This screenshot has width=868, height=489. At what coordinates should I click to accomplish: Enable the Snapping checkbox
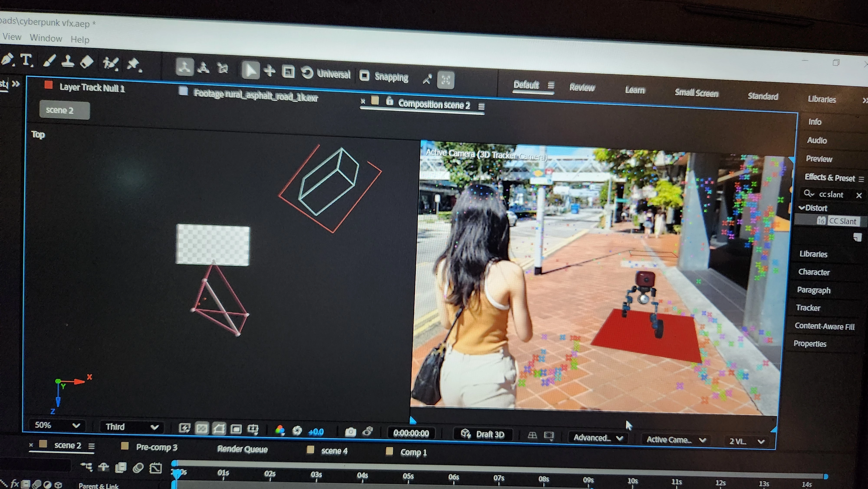click(x=364, y=76)
